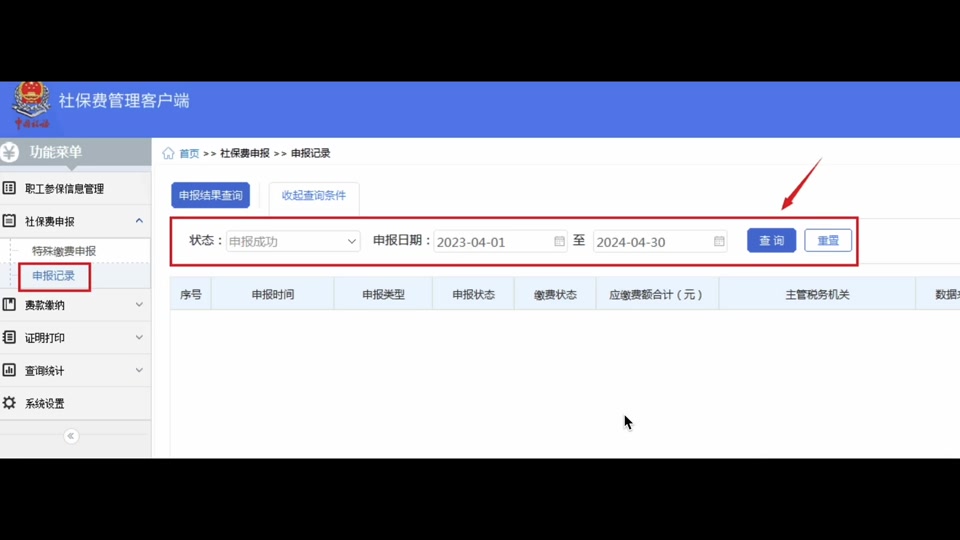Image resolution: width=960 pixels, height=540 pixels.
Task: Select 申报记录 submenu item
Action: pos(53,276)
